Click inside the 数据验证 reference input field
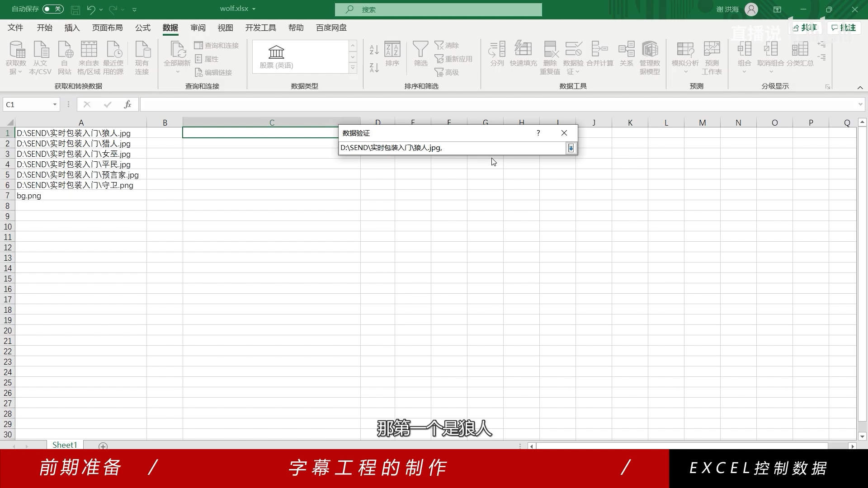 click(452, 148)
